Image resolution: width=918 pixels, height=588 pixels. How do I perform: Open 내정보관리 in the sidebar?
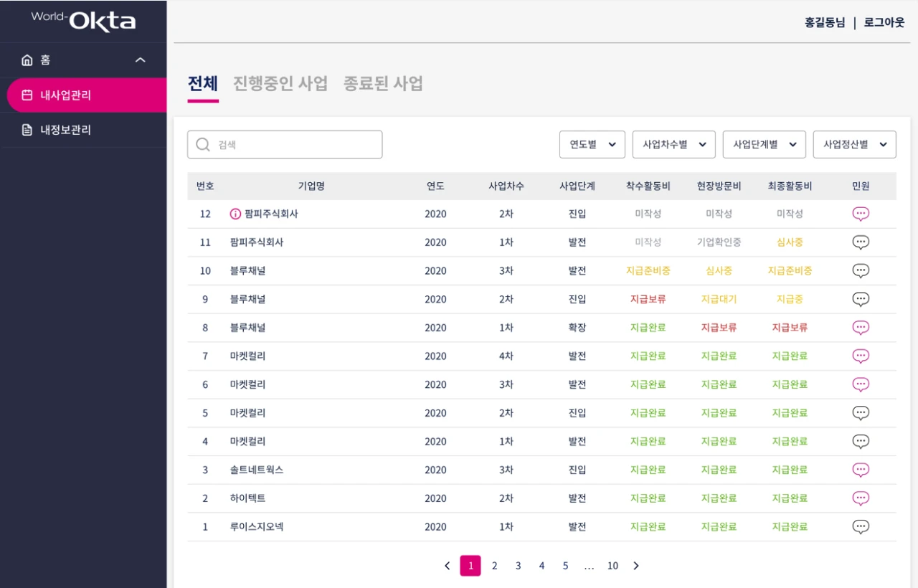65,130
